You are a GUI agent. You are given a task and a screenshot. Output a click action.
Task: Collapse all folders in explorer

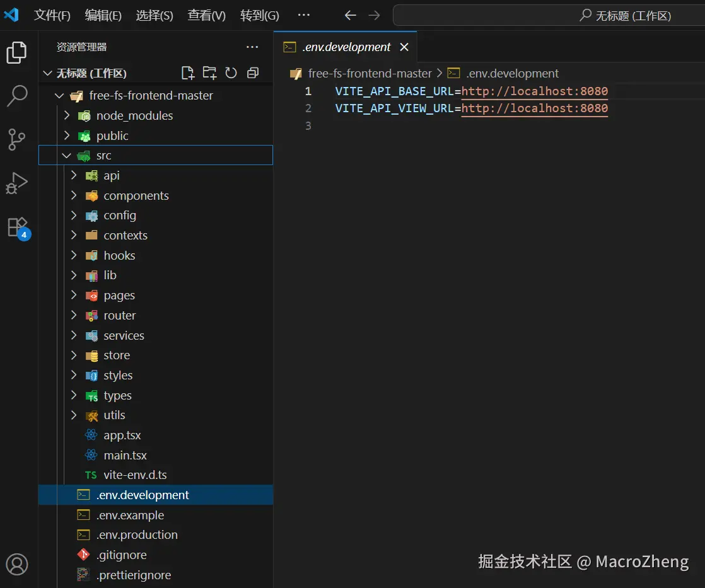[x=253, y=73]
